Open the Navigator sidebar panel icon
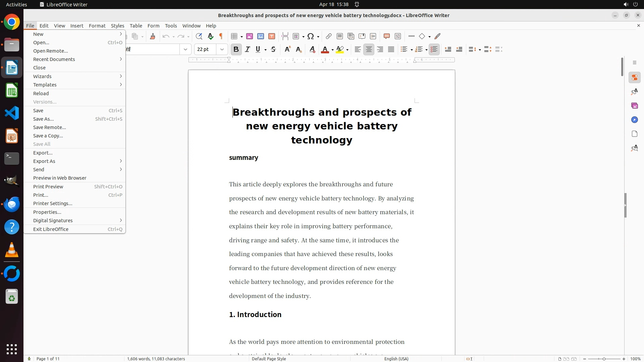The image size is (644, 362). 634,120
